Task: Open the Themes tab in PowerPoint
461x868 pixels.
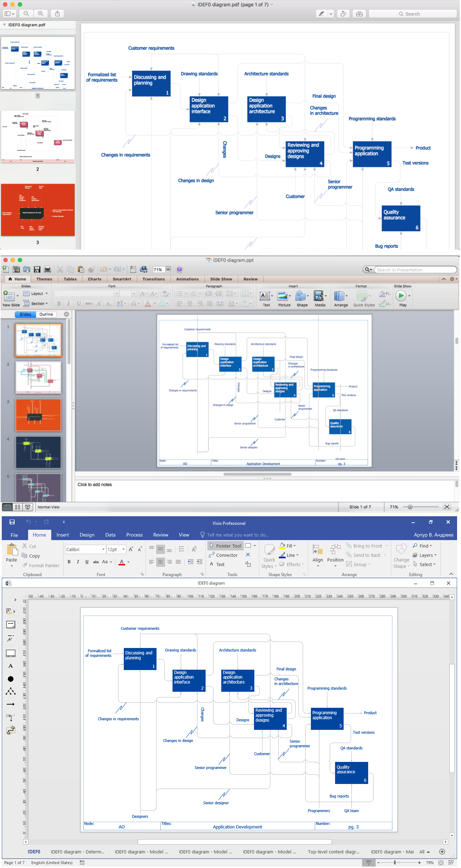Action: (44, 279)
